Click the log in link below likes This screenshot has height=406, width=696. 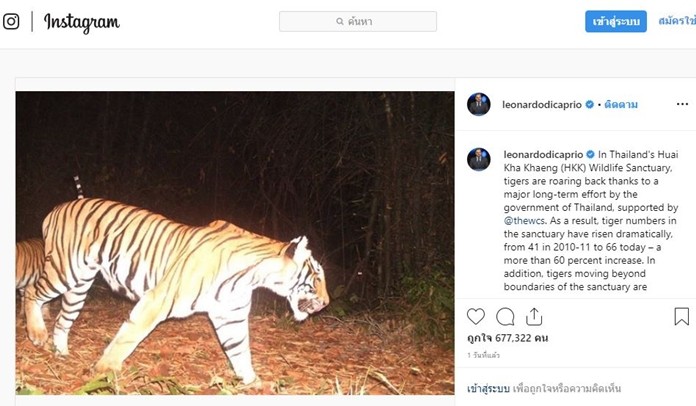point(489,386)
